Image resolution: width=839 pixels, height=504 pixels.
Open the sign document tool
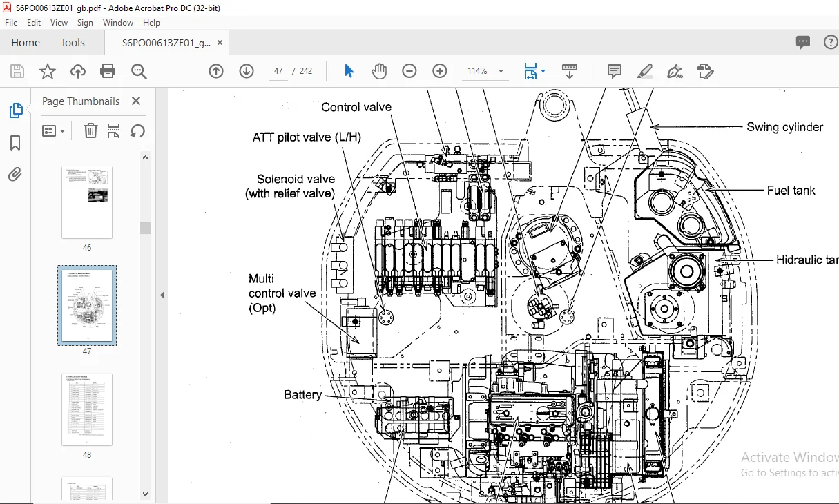(x=675, y=71)
